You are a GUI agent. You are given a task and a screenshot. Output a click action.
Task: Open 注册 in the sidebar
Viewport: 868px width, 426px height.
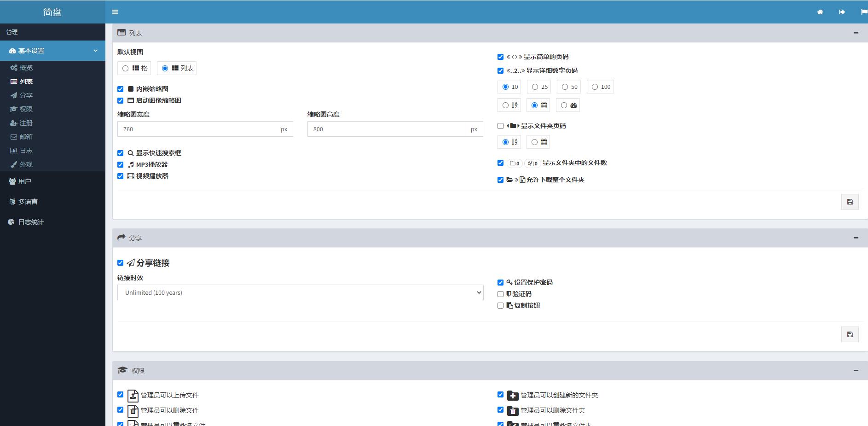click(26, 123)
